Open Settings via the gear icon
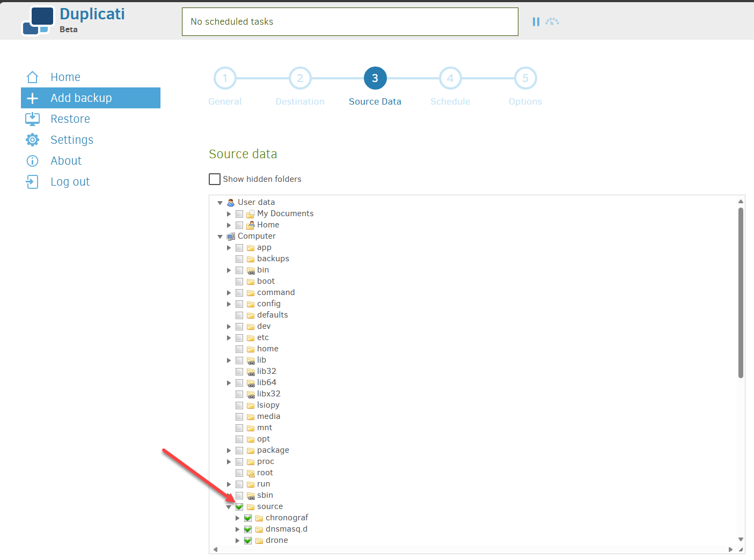This screenshot has width=754, height=560. pos(32,139)
